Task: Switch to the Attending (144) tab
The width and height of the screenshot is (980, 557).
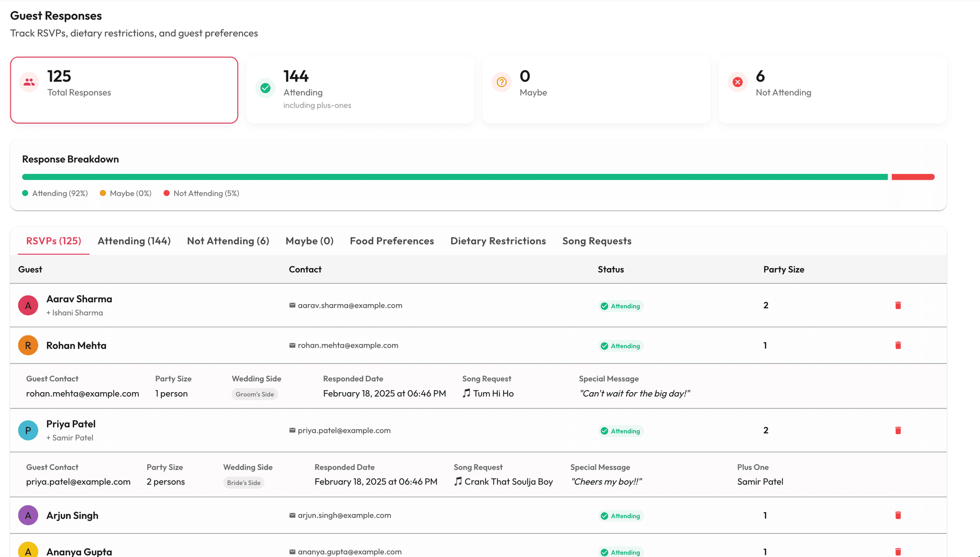Action: pos(134,241)
